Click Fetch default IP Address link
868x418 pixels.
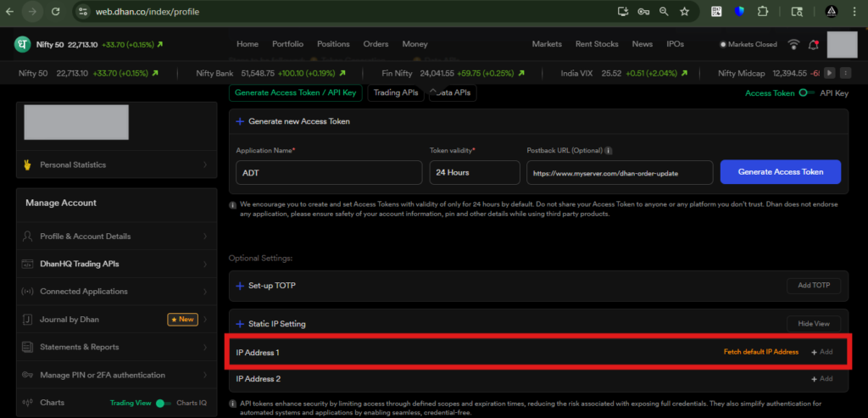point(760,352)
